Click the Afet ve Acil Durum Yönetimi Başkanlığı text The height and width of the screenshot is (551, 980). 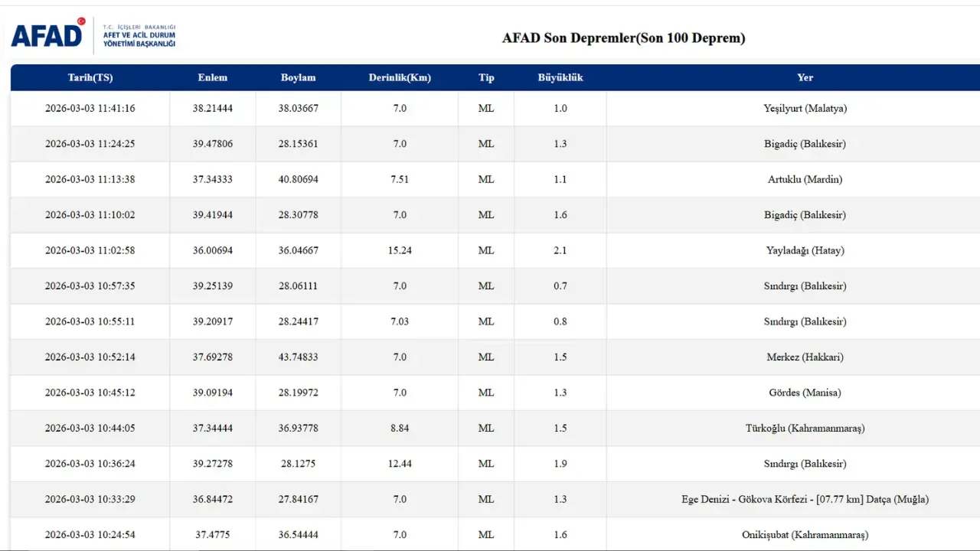click(x=139, y=36)
